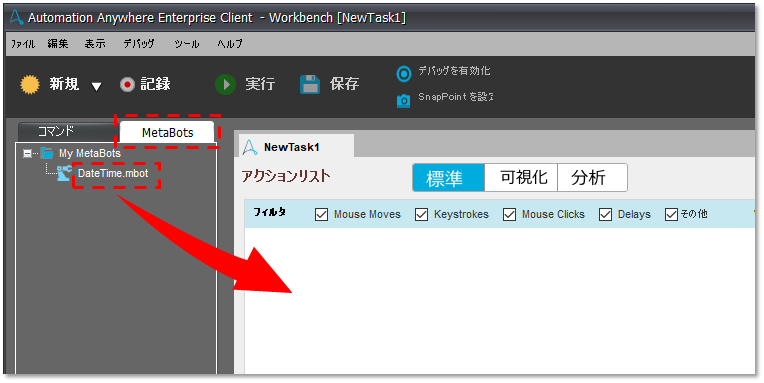Open the 編集 menu
764x383 pixels.
[x=58, y=44]
